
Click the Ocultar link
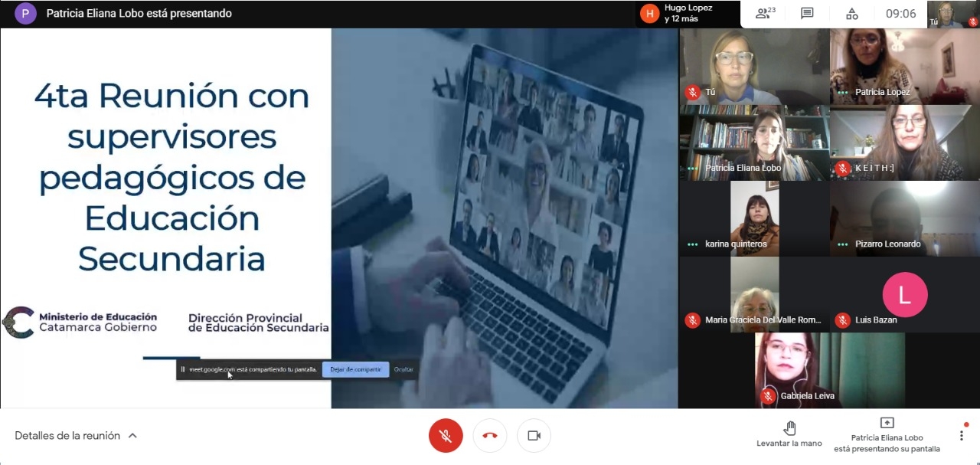[403, 369]
